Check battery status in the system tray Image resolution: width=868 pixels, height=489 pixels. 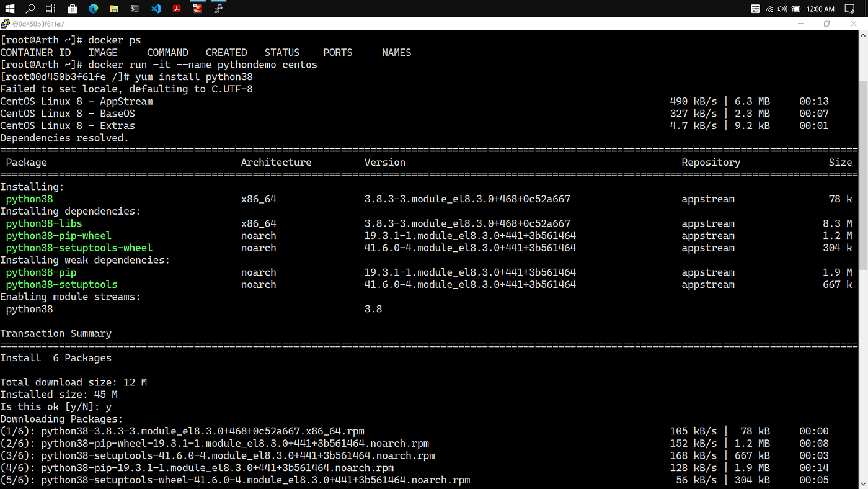click(x=796, y=9)
